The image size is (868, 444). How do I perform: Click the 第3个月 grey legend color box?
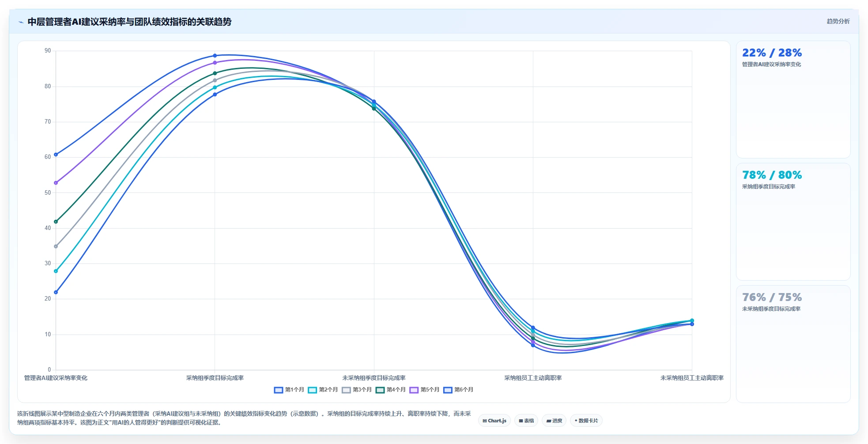(346, 390)
